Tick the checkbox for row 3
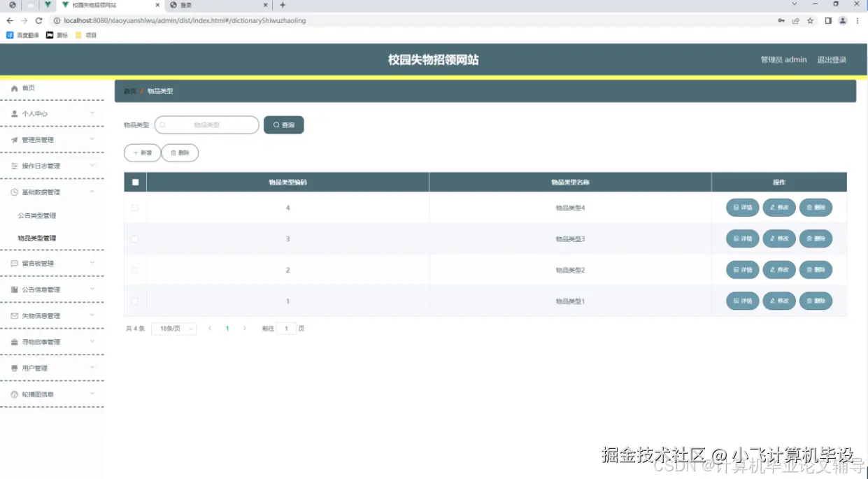The width and height of the screenshot is (868, 479). pyautogui.click(x=135, y=239)
